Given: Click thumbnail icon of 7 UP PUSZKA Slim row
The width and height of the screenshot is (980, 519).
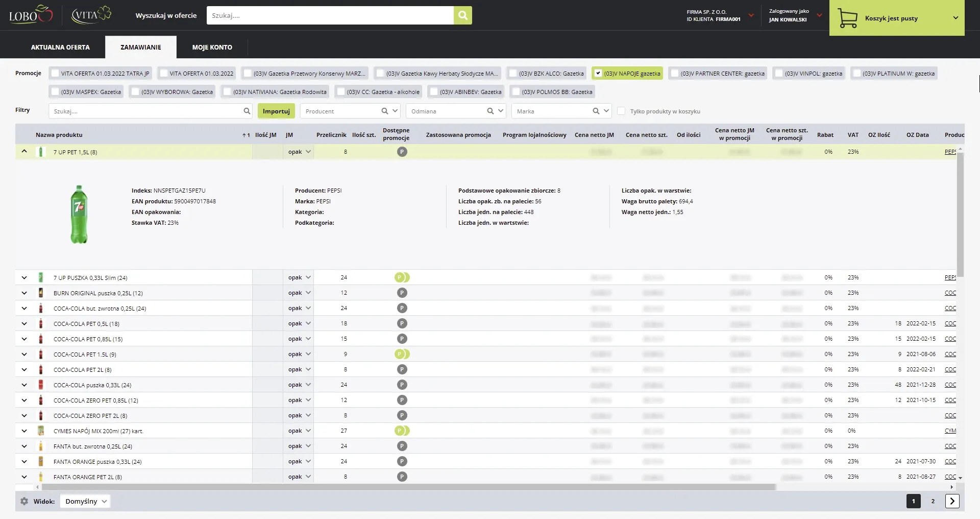Looking at the screenshot, I should point(41,277).
